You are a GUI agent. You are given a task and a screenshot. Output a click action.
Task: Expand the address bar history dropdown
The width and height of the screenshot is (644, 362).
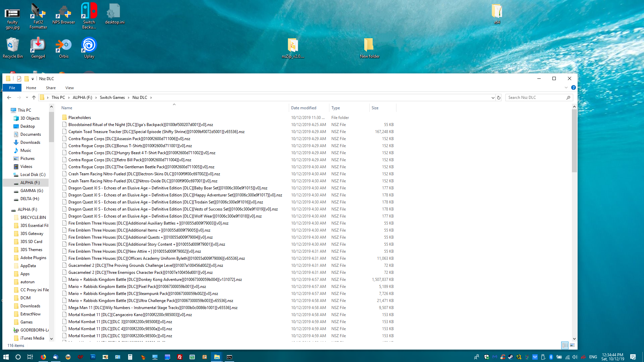493,98
